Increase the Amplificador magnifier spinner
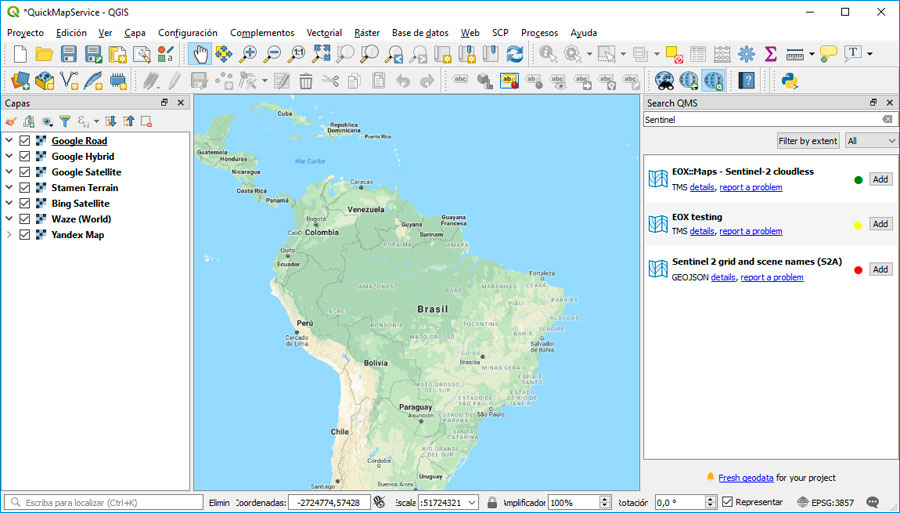 tap(604, 499)
